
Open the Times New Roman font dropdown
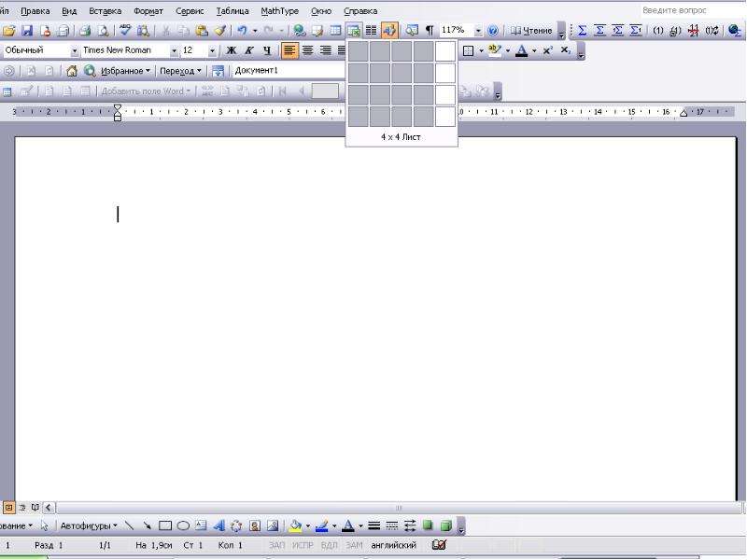coord(174,50)
